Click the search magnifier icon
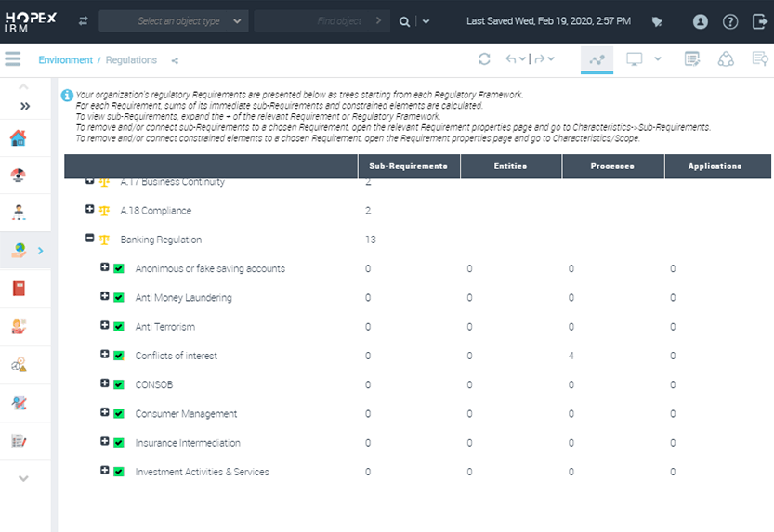This screenshot has width=774, height=532. 404,21
